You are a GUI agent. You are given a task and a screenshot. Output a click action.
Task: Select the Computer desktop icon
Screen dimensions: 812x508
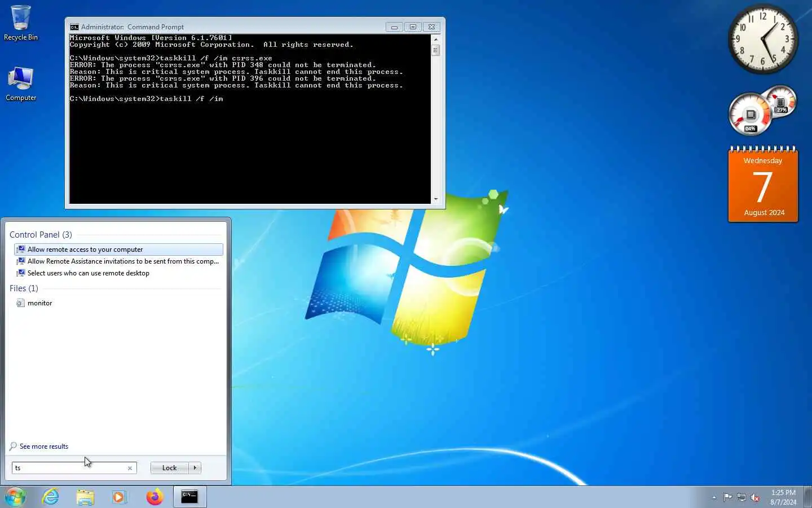coord(21,84)
